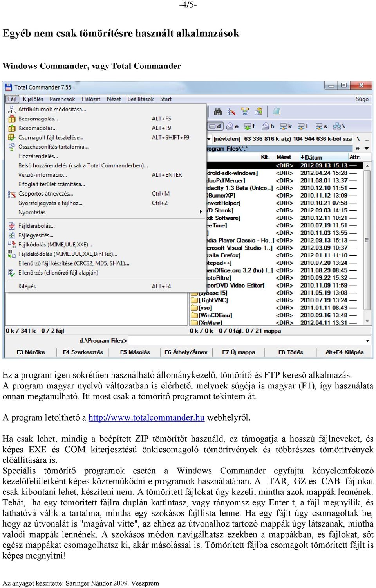Click the directory hotlist asterisk button

(x=358, y=149)
